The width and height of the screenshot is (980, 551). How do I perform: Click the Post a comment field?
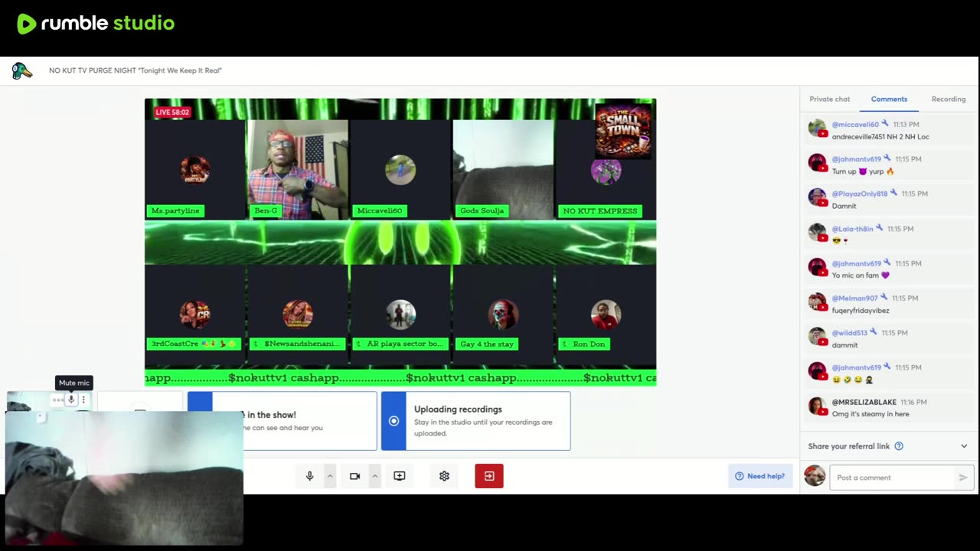[893, 478]
